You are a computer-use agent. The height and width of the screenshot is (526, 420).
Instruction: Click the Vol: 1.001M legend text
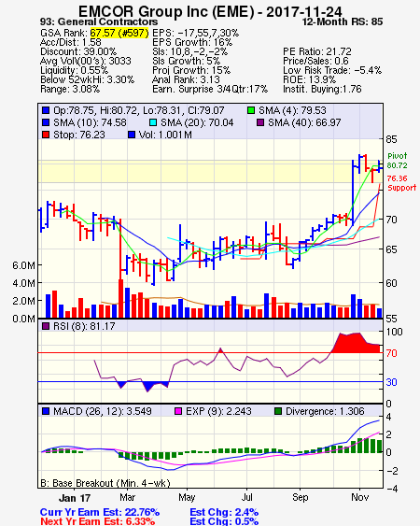point(165,135)
